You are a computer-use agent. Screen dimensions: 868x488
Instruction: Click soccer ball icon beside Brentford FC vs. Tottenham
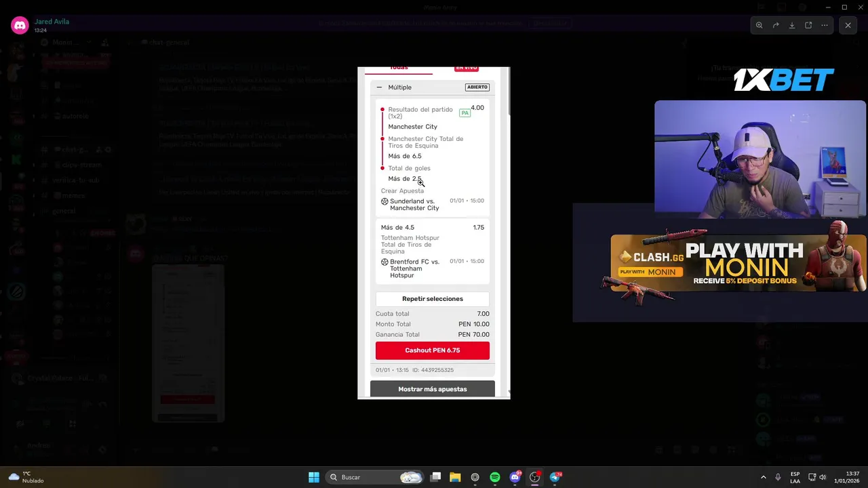384,262
